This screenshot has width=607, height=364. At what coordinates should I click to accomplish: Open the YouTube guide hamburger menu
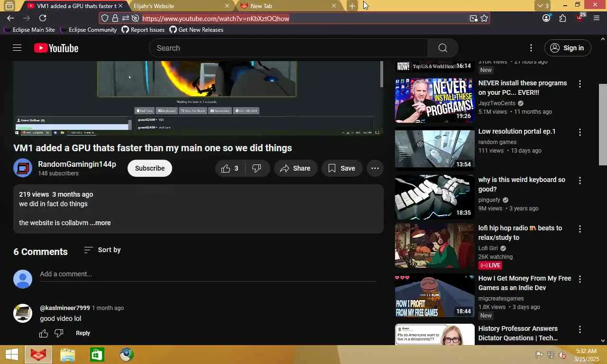(17, 48)
